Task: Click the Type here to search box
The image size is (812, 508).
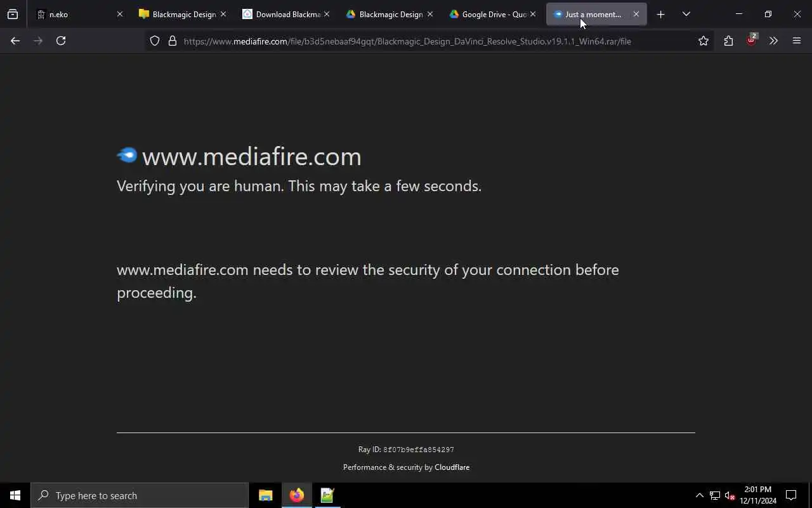Action: point(140,495)
